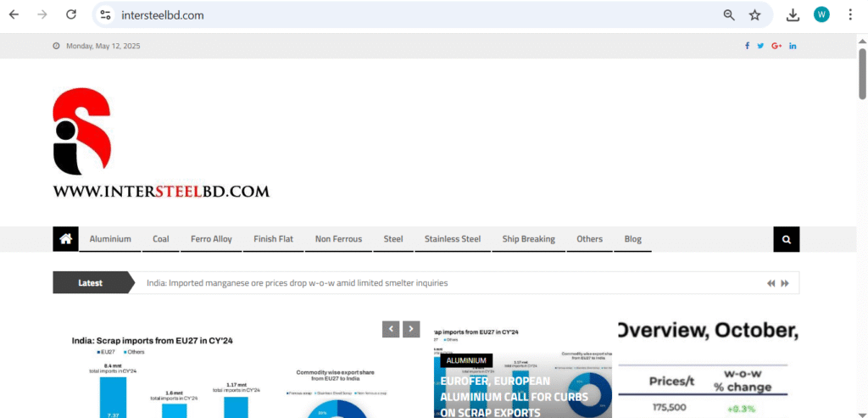Viewport: 868px width, 418px height.
Task: Open the Non Ferrous menu item
Action: (x=338, y=239)
